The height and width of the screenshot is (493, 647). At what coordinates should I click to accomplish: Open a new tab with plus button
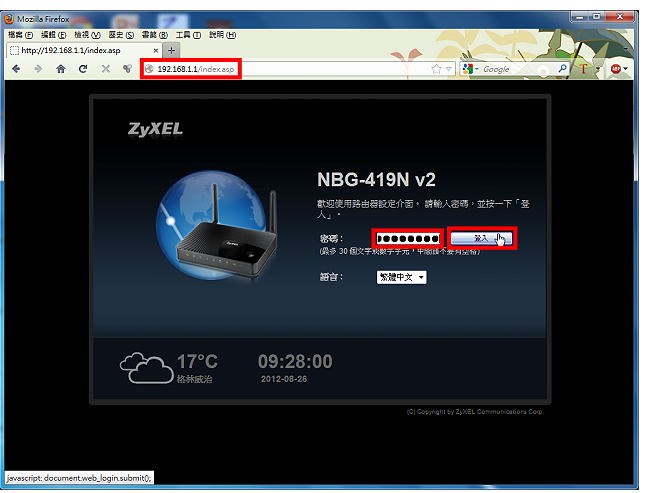tap(171, 50)
